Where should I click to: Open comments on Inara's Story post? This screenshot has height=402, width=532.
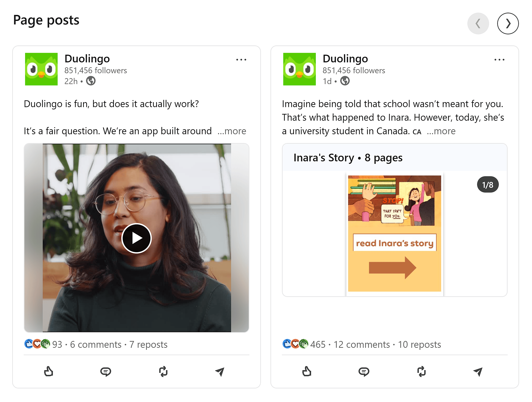point(364,372)
